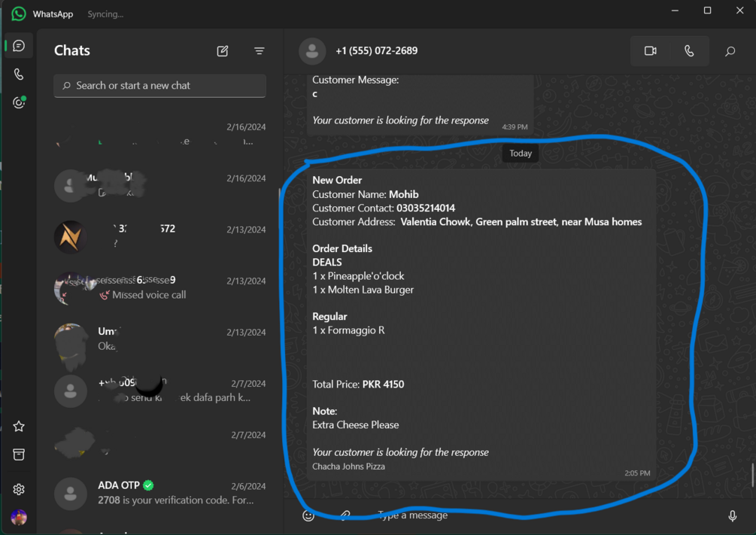The width and height of the screenshot is (756, 535).
Task: Open the contact avatar in the chat header
Action: 312,50
